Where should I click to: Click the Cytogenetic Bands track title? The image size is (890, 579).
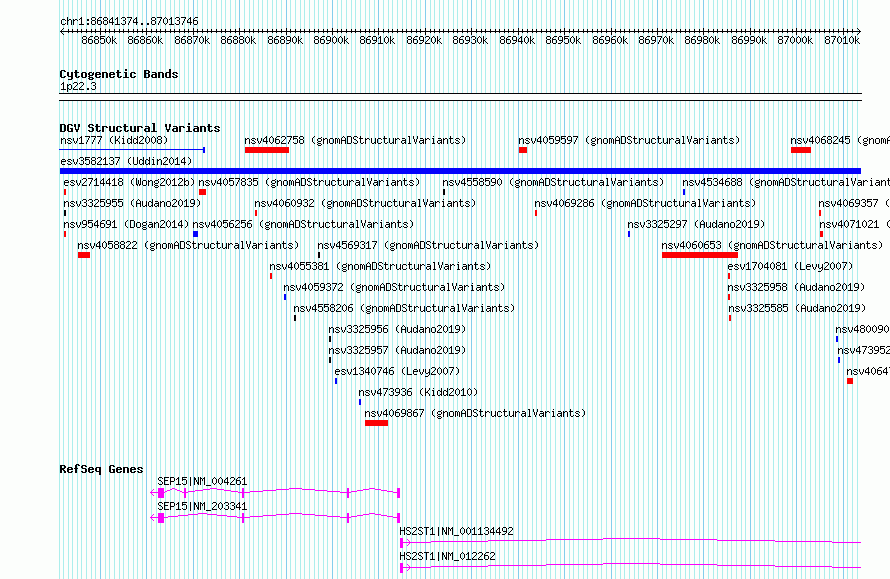[x=119, y=74]
